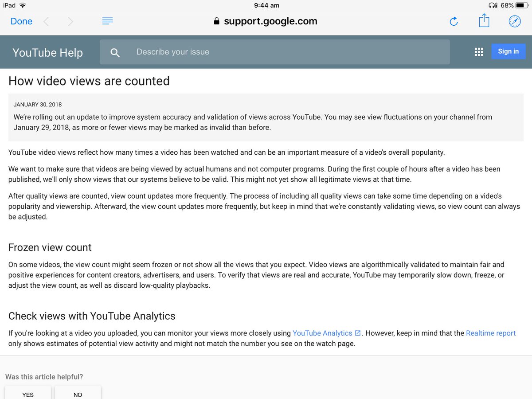This screenshot has width=532, height=399.
Task: Tap the iPad label in status bar
Action: pyautogui.click(x=9, y=5)
